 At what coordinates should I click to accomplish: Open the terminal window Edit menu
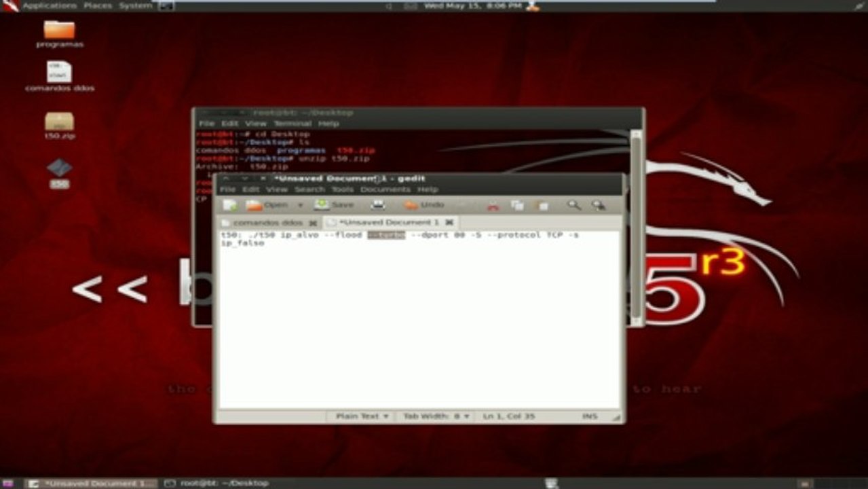tap(230, 124)
